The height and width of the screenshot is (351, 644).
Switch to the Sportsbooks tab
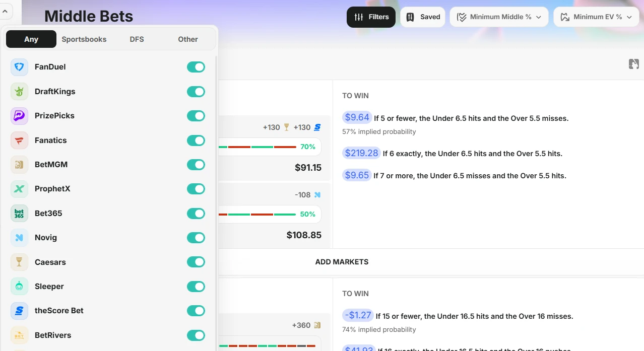click(x=84, y=39)
